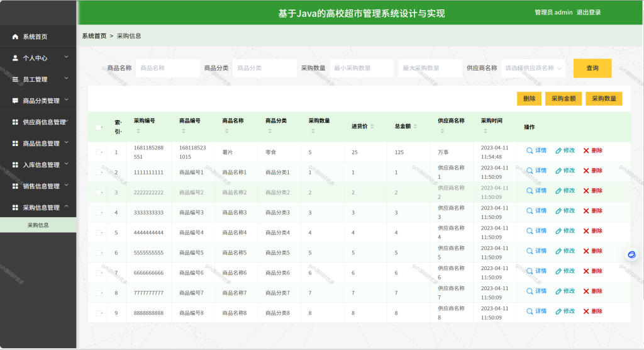Click the pencil 修改 icon for 5555555555 row
The width and height of the screenshot is (644, 350).
[x=558, y=251]
